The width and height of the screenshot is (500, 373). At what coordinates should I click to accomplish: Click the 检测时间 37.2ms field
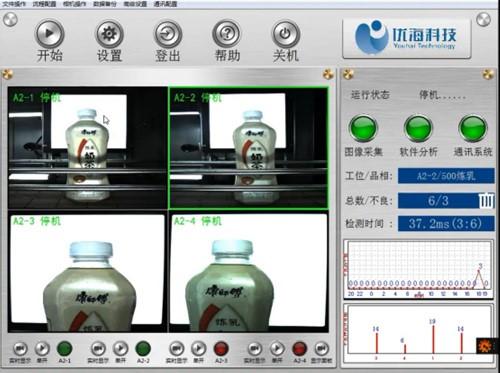446,224
